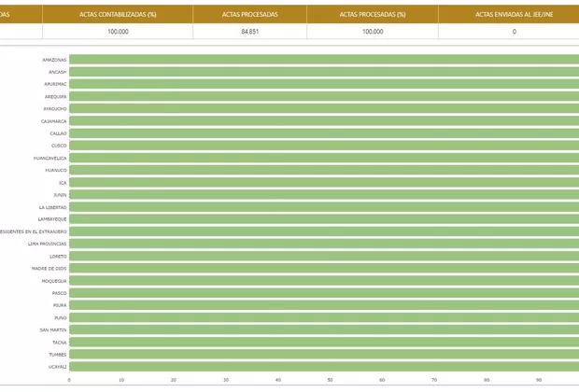The image size is (579, 392).
Task: Select the LIMA PROVINCIAS bar
Action: tap(323, 244)
